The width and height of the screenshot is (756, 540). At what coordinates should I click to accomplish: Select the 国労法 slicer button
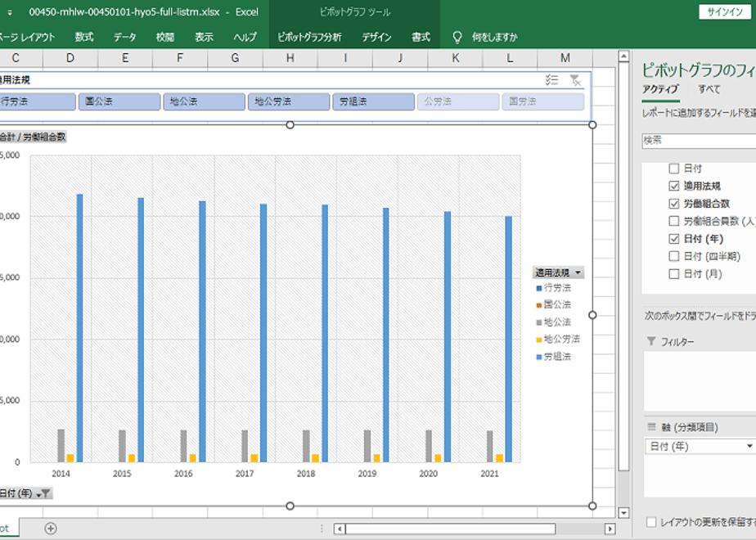click(x=543, y=101)
